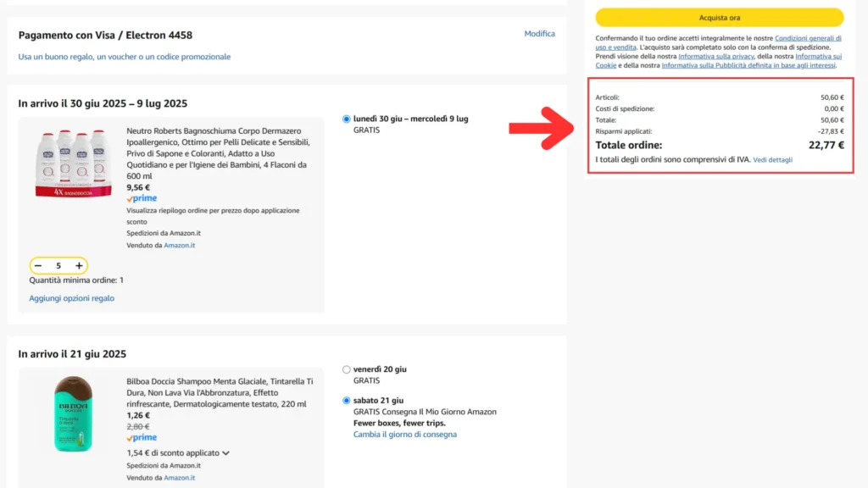Click the Quantità minima ordine: 1 text
Image resolution: width=868 pixels, height=488 pixels.
(x=76, y=280)
